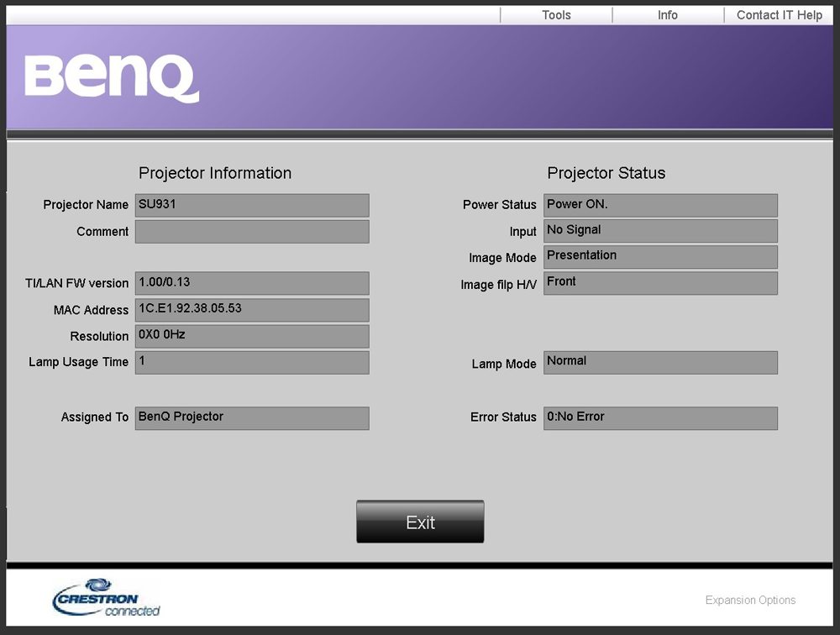This screenshot has height=635, width=840.
Task: Click the Error Status value 0:No Error
Action: [660, 418]
